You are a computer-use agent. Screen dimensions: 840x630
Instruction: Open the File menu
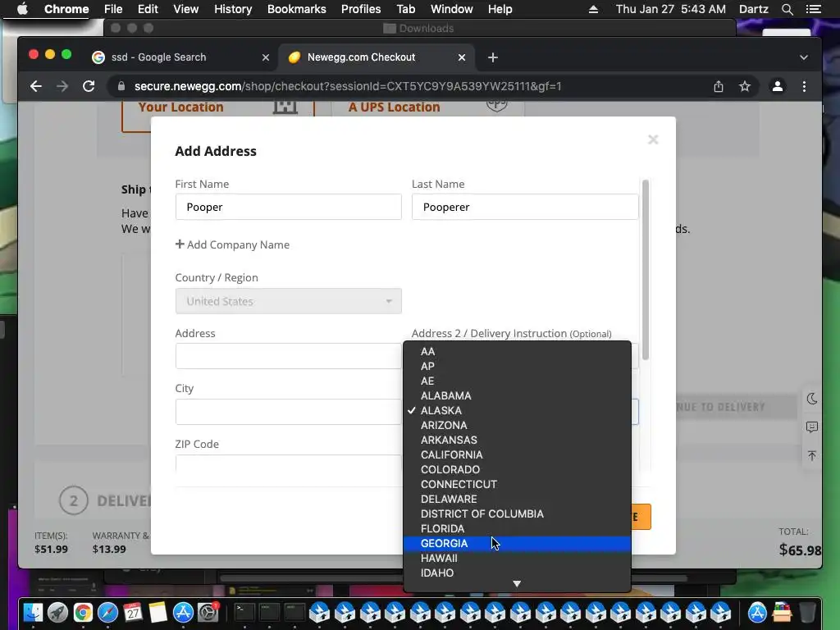[113, 9]
